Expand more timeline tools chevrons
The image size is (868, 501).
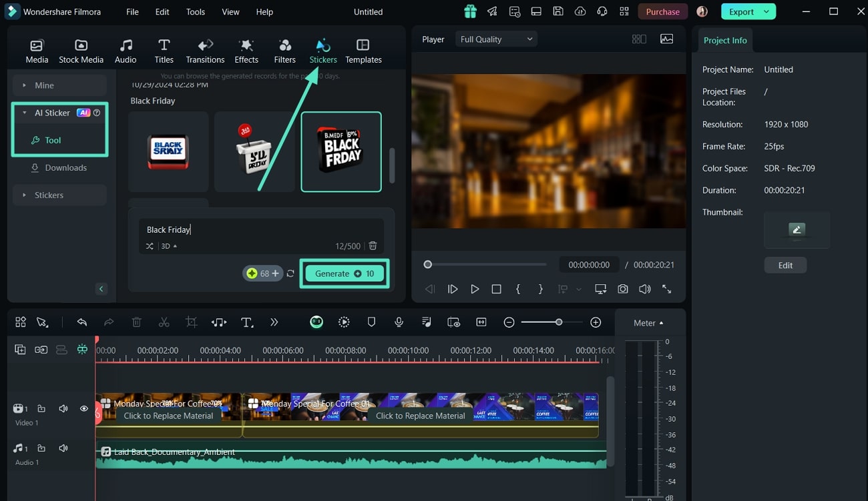274,322
